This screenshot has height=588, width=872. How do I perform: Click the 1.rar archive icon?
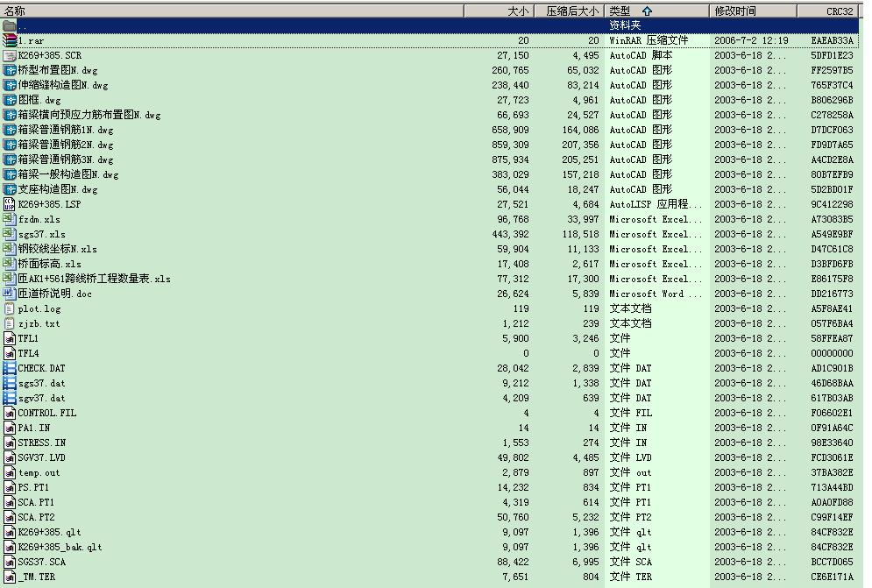click(10, 40)
